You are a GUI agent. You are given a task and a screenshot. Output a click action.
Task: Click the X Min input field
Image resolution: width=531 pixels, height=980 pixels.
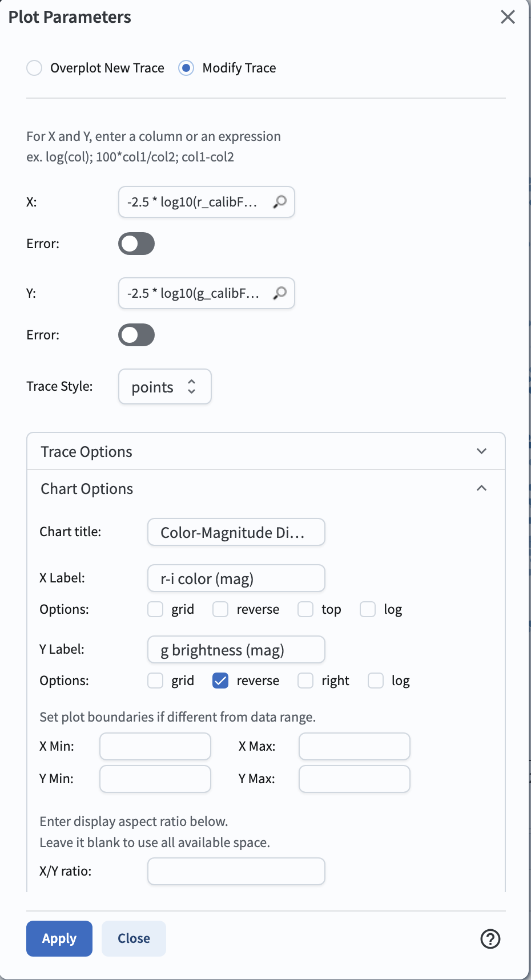tap(155, 746)
